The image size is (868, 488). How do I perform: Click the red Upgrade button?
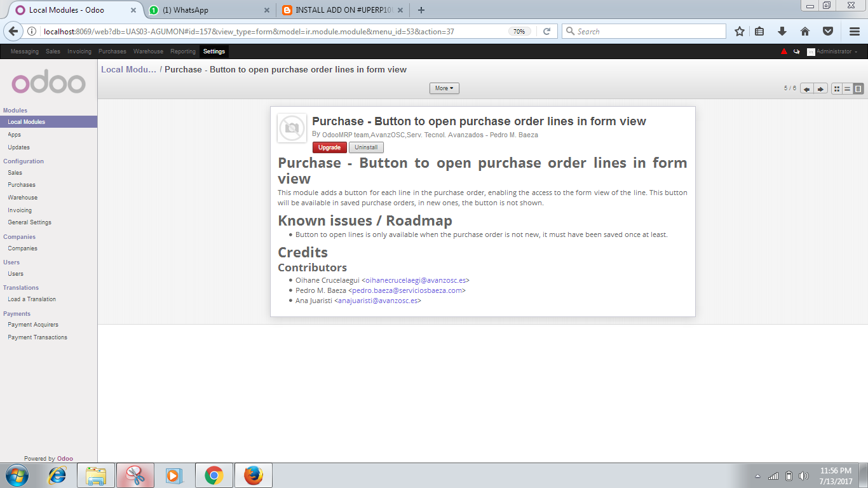[330, 147]
